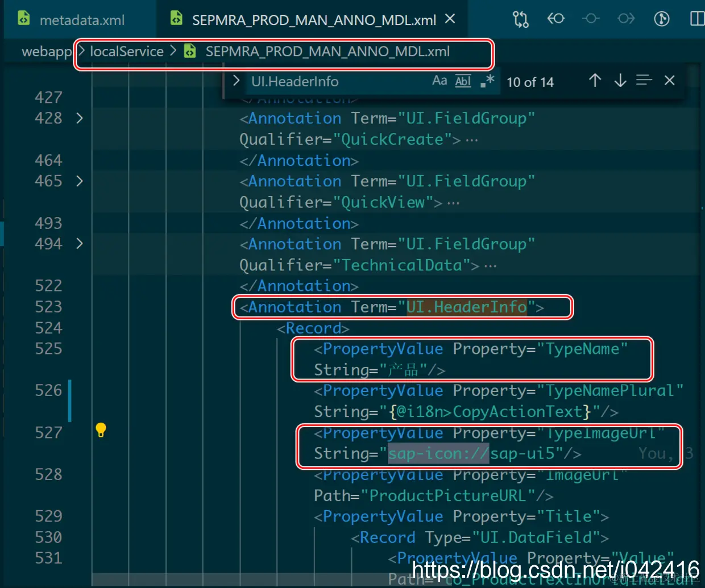Toggle Match Whole Word in Find
Image resolution: width=705 pixels, height=588 pixels.
(463, 81)
